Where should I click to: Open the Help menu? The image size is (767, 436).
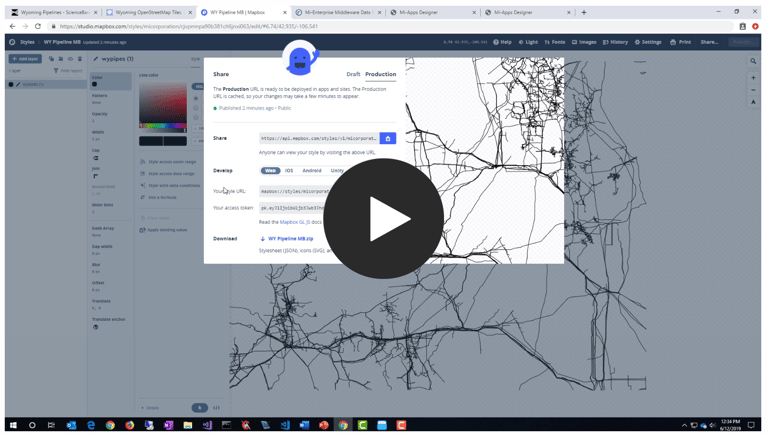pyautogui.click(x=502, y=42)
